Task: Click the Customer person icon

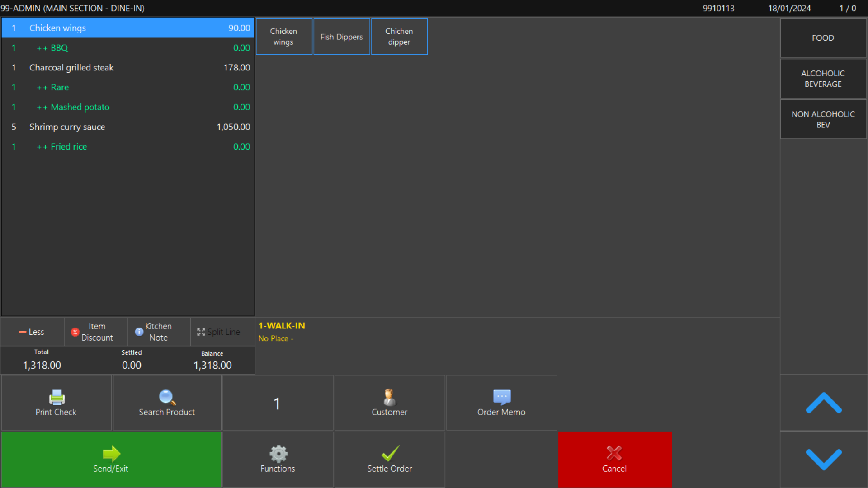Action: (x=389, y=397)
